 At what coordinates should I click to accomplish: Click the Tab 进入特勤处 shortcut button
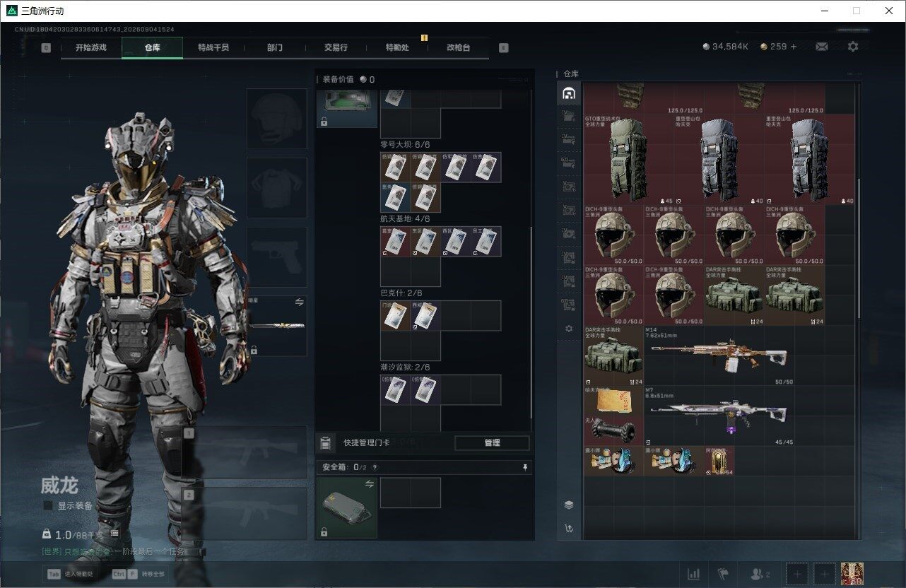(x=71, y=574)
